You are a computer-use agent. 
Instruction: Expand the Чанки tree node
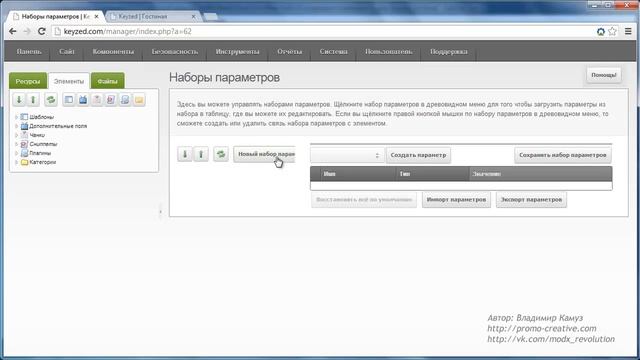[x=16, y=135]
